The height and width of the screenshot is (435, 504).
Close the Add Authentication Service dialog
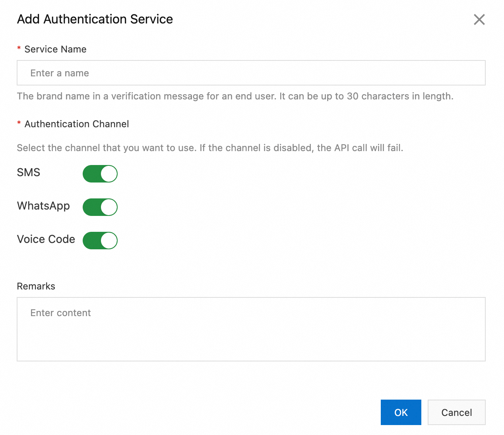479,19
